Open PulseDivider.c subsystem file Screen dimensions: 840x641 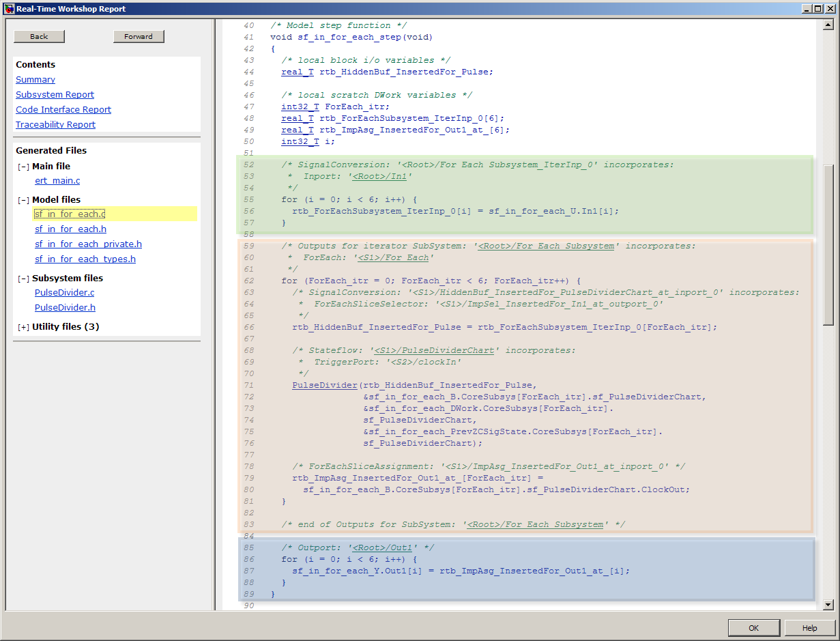tap(64, 293)
